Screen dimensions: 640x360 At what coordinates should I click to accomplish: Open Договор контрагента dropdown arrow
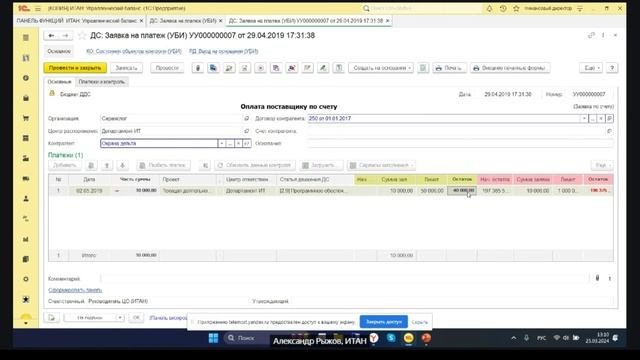click(584, 118)
